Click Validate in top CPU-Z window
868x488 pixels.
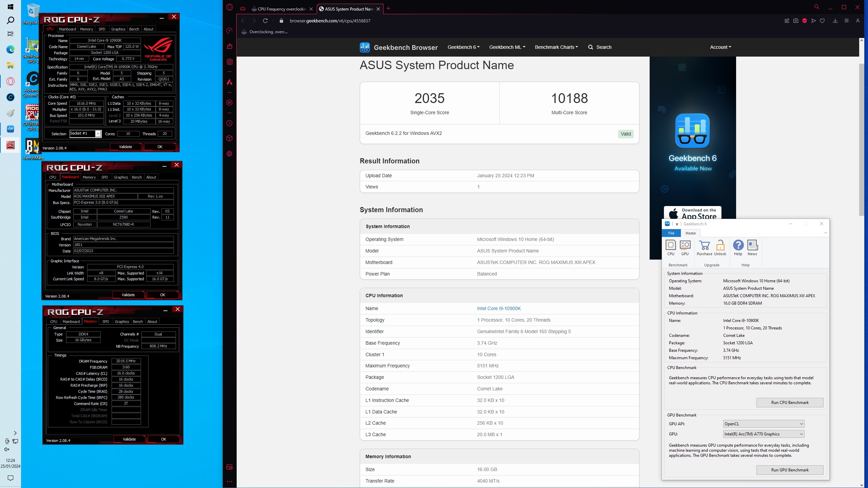[125, 147]
